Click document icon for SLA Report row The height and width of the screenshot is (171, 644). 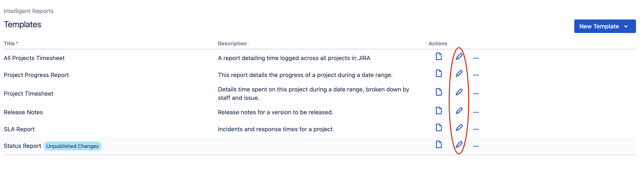click(x=438, y=128)
